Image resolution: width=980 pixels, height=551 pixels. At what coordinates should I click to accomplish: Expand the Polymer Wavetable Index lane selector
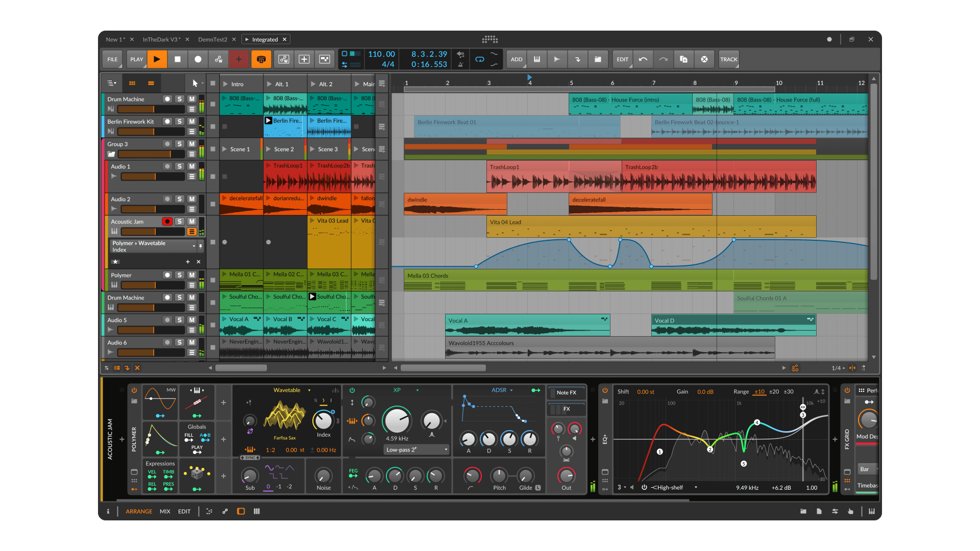(193, 246)
